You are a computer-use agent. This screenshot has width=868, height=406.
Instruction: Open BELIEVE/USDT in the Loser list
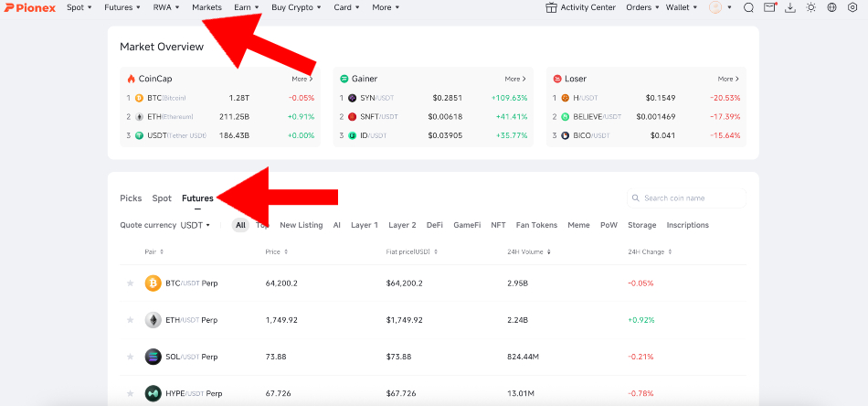click(x=597, y=117)
